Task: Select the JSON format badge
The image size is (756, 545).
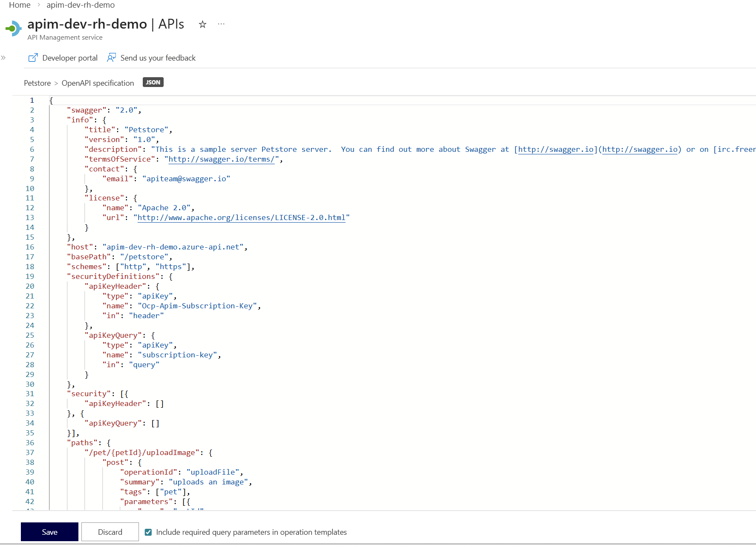Action: pyautogui.click(x=153, y=82)
